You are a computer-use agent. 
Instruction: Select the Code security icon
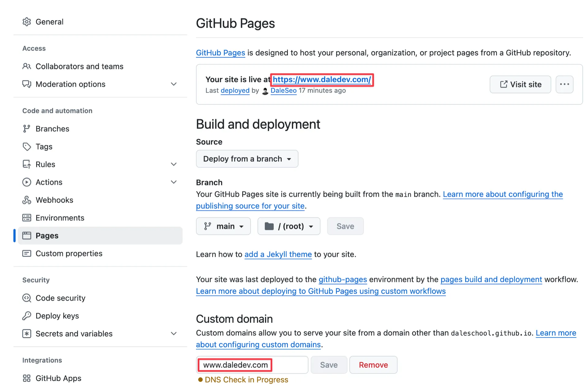[27, 298]
